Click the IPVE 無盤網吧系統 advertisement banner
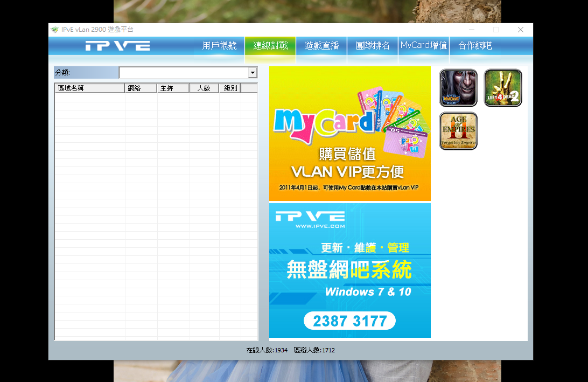The image size is (588, 382). pyautogui.click(x=350, y=270)
